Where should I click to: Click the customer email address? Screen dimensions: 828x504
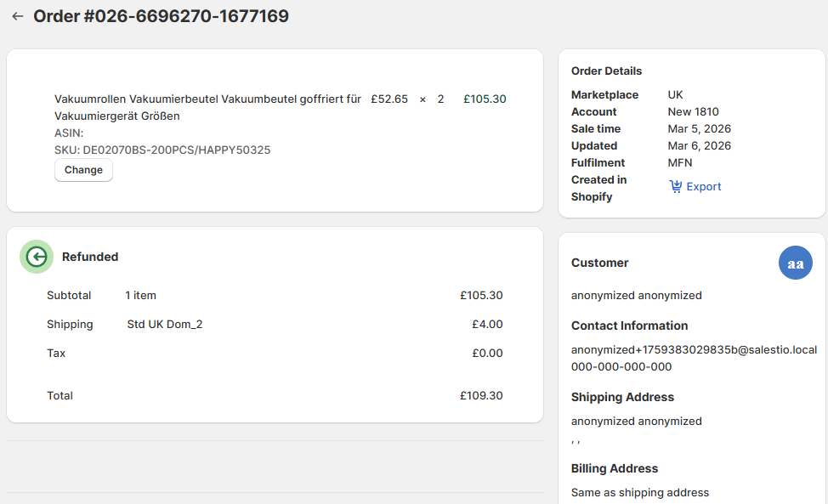pyautogui.click(x=694, y=349)
